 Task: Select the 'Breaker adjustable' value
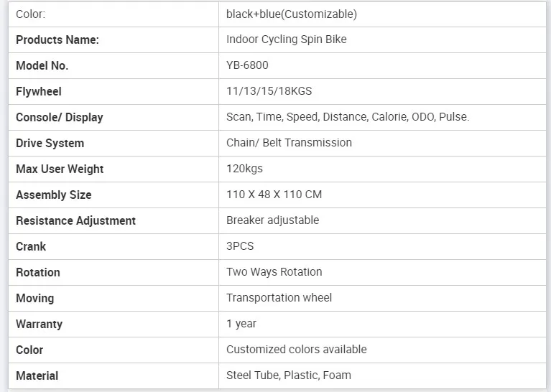coord(273,220)
